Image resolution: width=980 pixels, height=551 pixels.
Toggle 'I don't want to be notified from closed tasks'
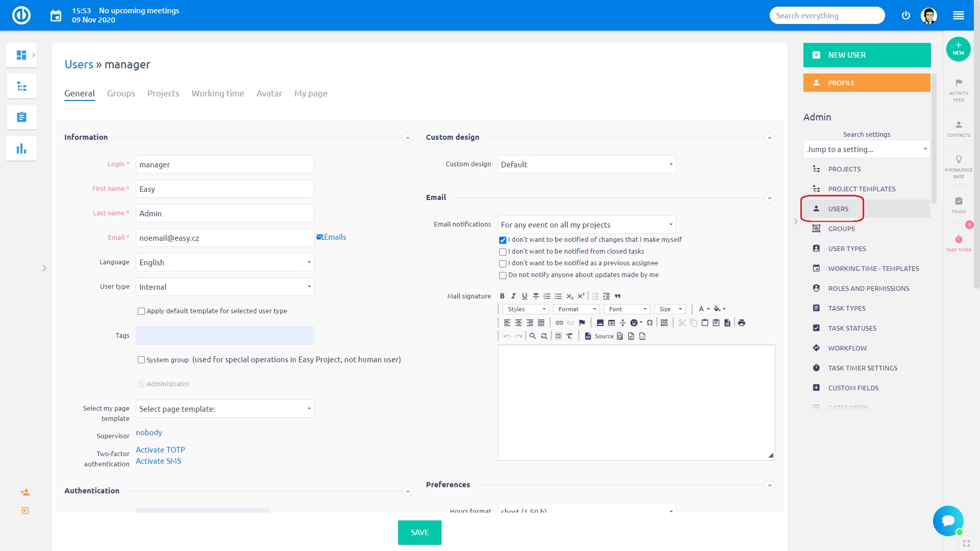tap(503, 252)
